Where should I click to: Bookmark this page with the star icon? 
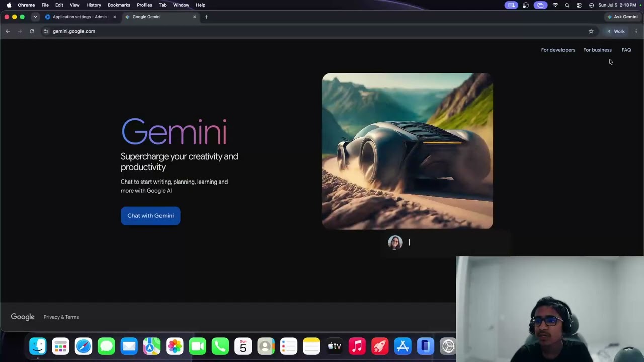[591, 31]
